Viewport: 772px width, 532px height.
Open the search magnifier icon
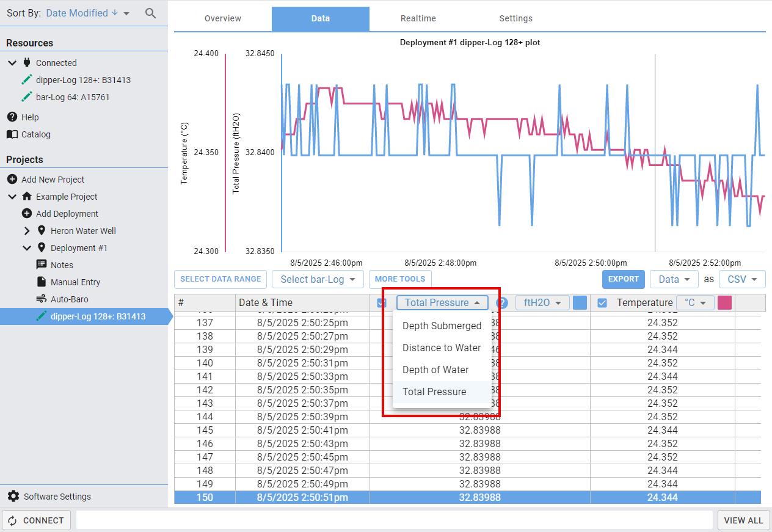[150, 13]
